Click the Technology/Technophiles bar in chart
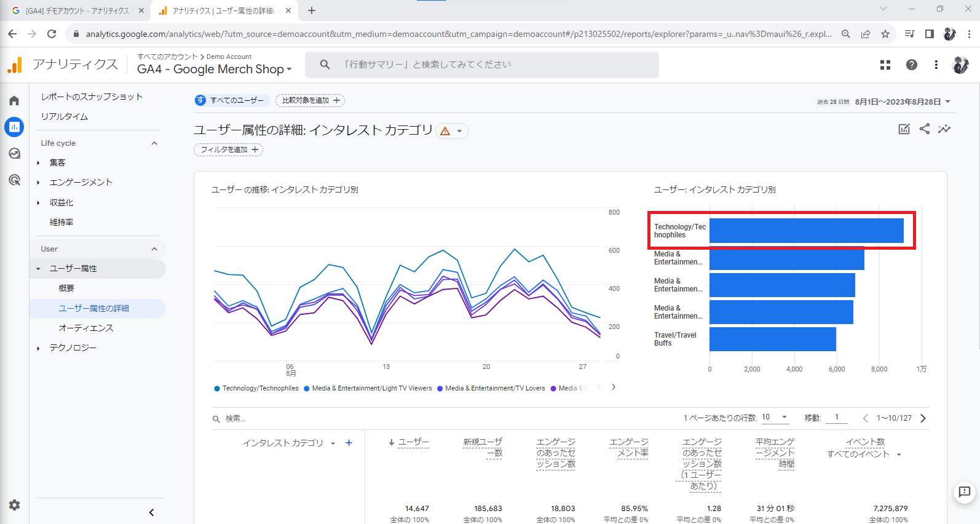 pos(807,231)
